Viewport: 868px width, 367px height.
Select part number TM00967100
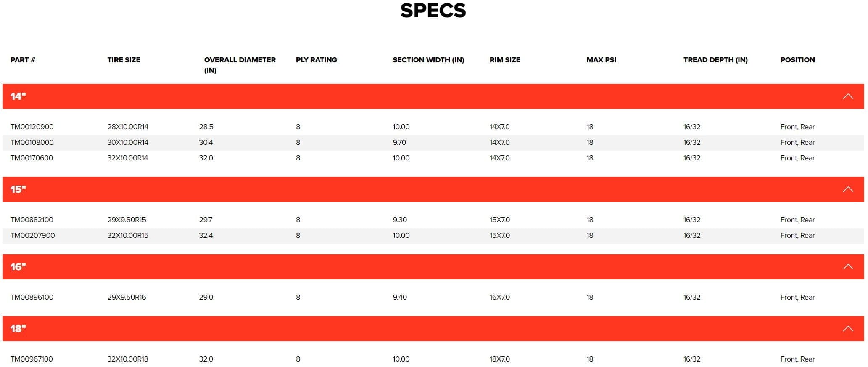pyautogui.click(x=32, y=359)
